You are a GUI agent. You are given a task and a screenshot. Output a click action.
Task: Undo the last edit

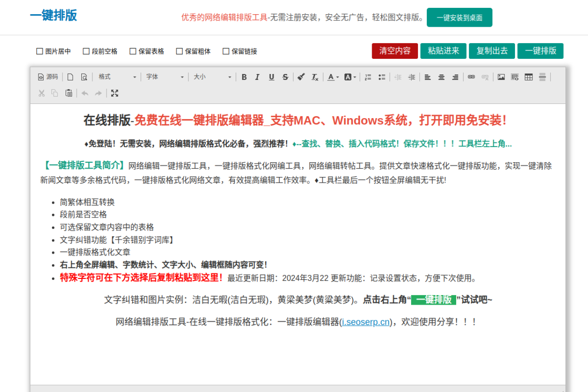point(85,93)
